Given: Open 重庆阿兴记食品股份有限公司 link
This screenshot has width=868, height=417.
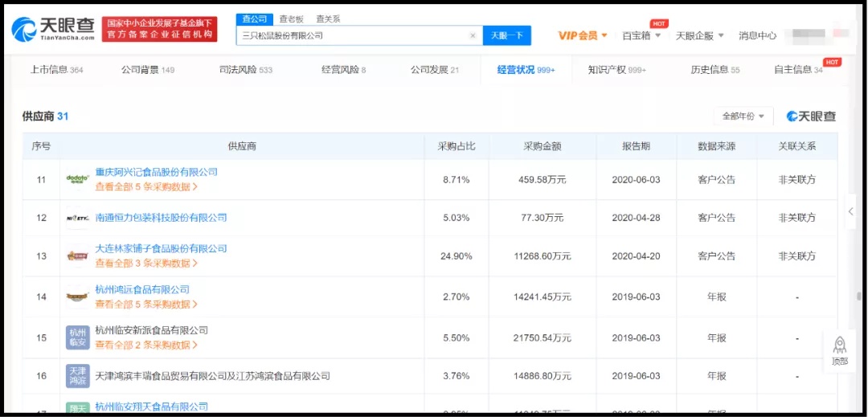Looking at the screenshot, I should coord(156,172).
